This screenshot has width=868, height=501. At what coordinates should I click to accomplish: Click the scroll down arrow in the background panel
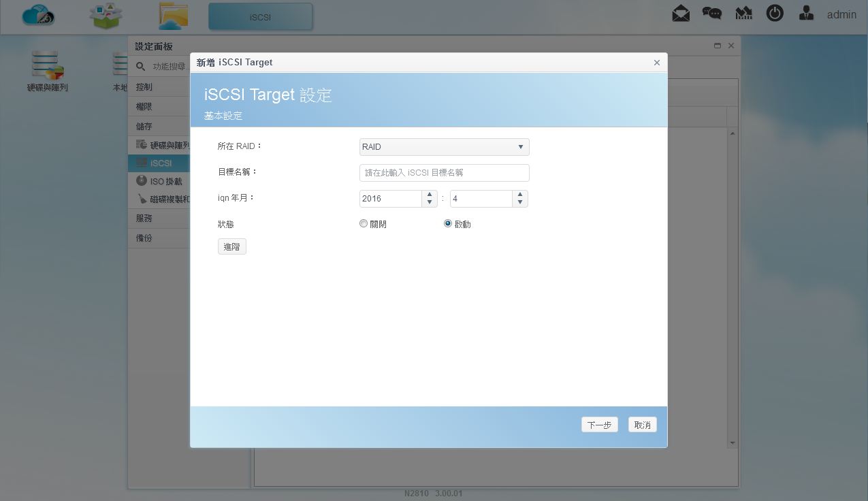click(x=733, y=443)
